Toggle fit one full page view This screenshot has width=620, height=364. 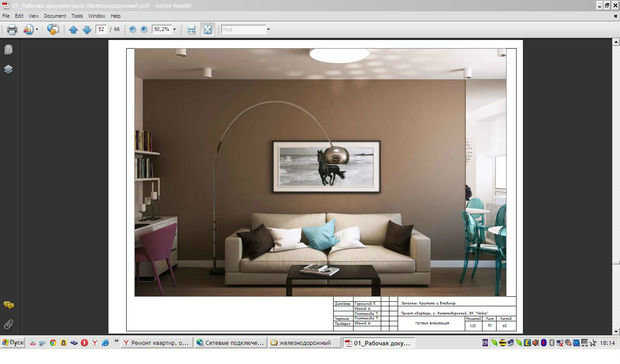pyautogui.click(x=208, y=30)
